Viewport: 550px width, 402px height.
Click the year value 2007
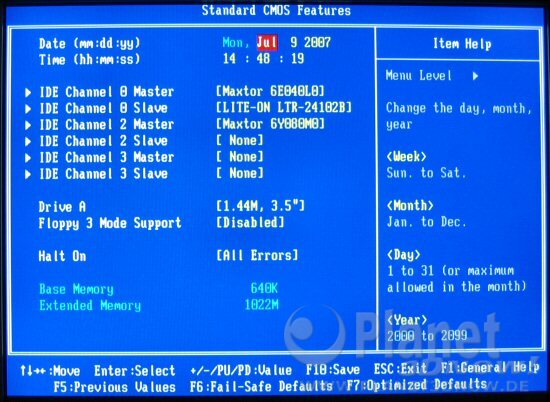(x=317, y=42)
